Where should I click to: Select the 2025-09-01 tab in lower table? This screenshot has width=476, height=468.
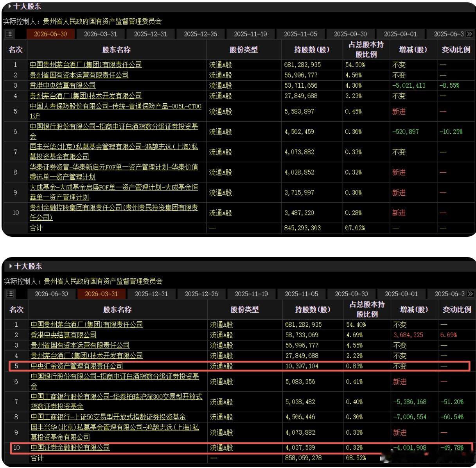pyautogui.click(x=402, y=294)
